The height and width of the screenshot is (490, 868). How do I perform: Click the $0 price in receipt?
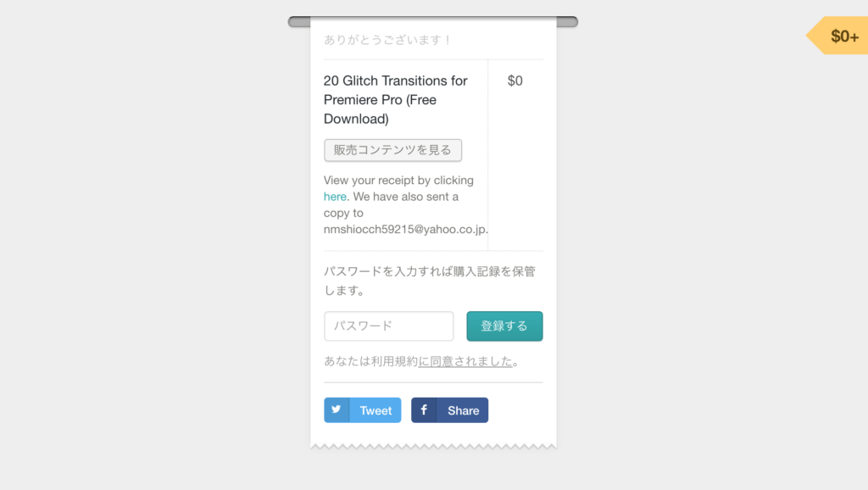pos(515,81)
